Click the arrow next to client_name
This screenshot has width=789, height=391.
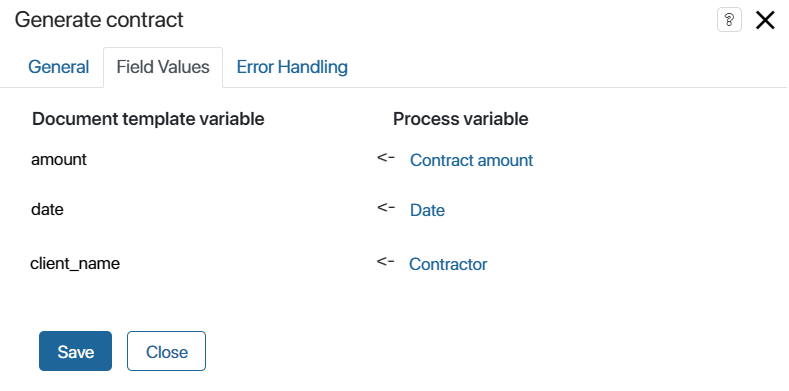pyautogui.click(x=385, y=262)
